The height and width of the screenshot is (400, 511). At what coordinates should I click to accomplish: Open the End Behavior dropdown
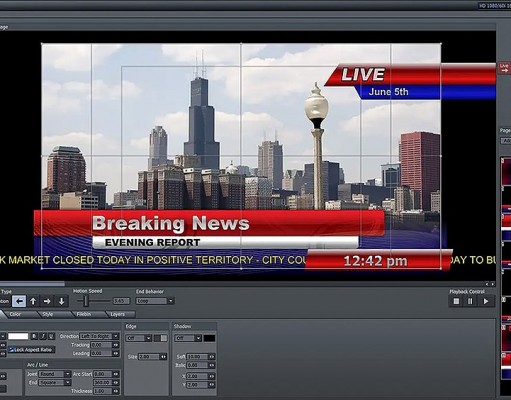coord(155,301)
